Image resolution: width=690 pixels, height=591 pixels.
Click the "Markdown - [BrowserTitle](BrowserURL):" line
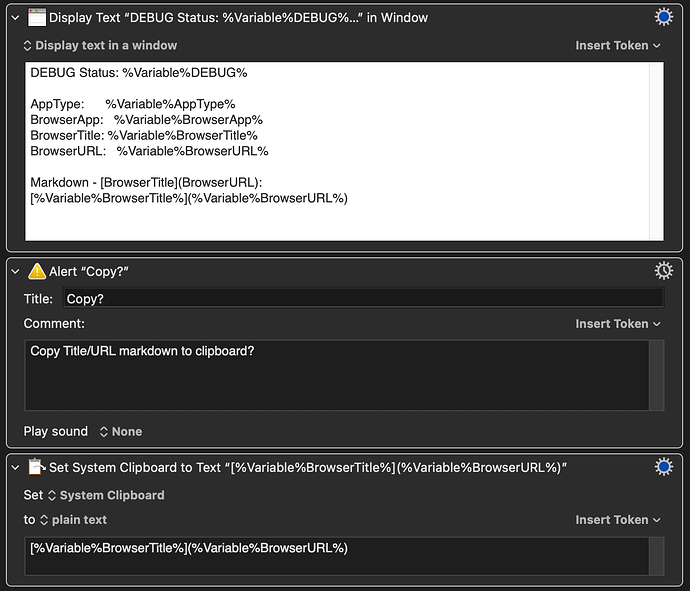tap(146, 183)
